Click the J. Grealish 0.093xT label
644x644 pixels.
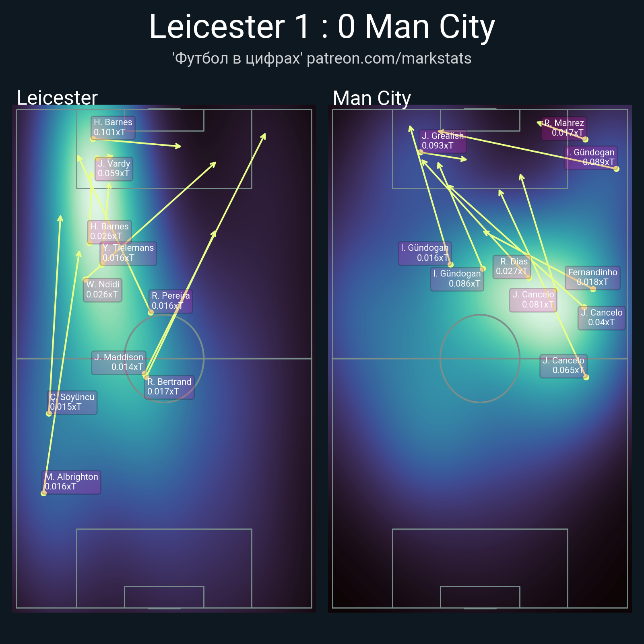[443, 141]
